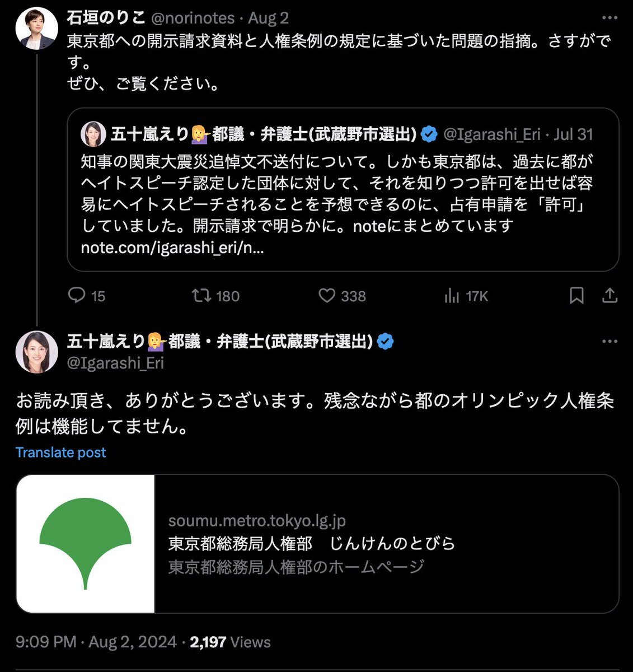Open the 東京都総務局人権部 じんけんのとびら link card title

pyautogui.click(x=312, y=543)
